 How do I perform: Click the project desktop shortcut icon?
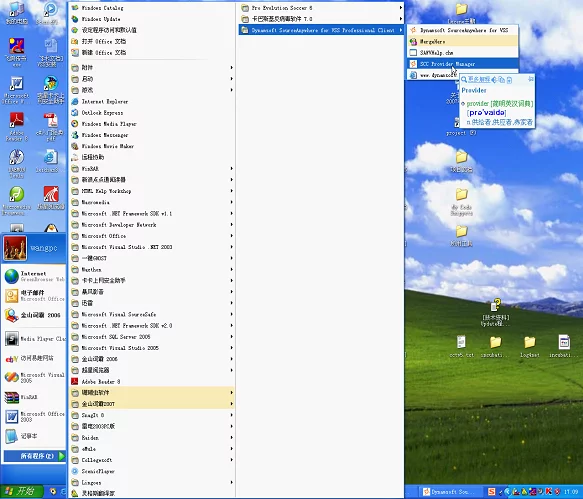point(461,126)
